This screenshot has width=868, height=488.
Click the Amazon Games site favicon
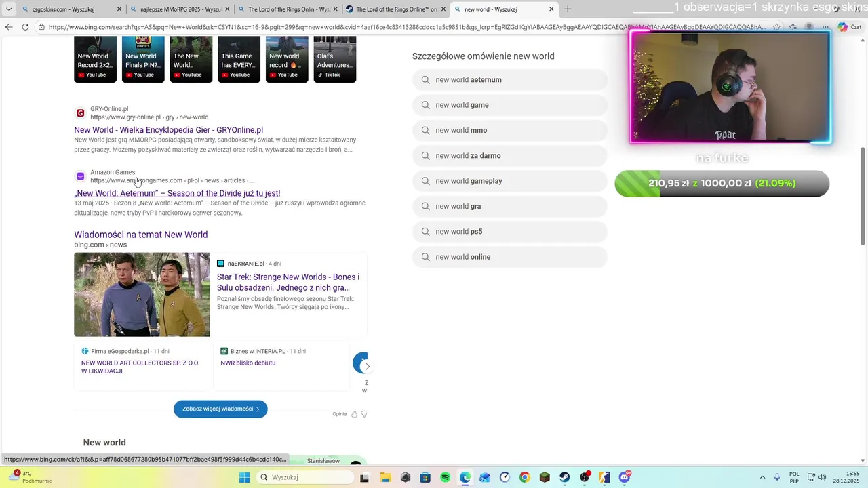(x=81, y=176)
